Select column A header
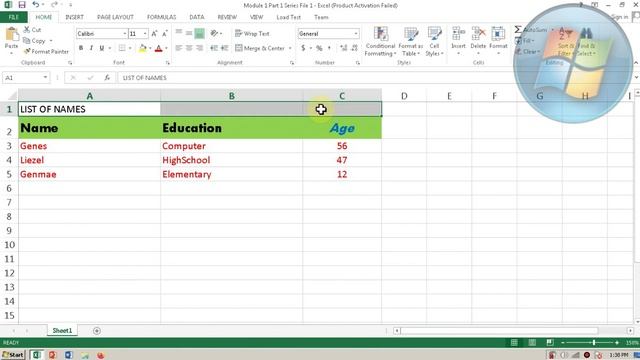Screen dimensions: 640x360 89,96
